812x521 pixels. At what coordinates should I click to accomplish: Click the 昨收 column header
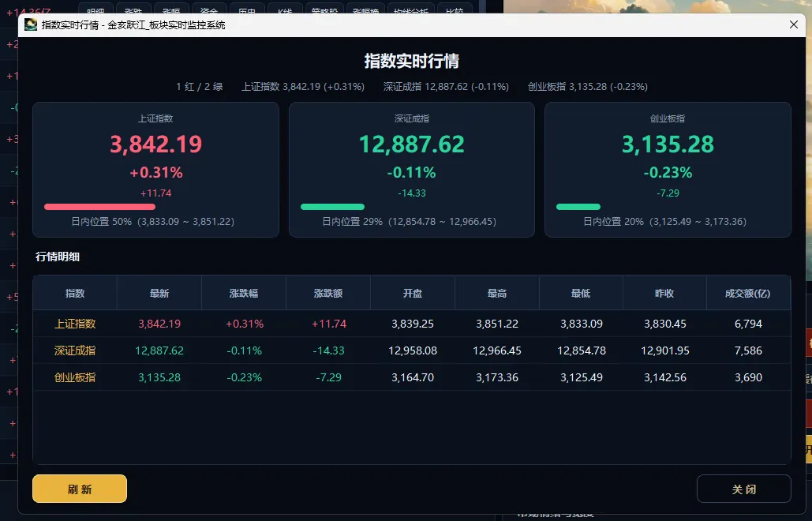click(x=665, y=293)
